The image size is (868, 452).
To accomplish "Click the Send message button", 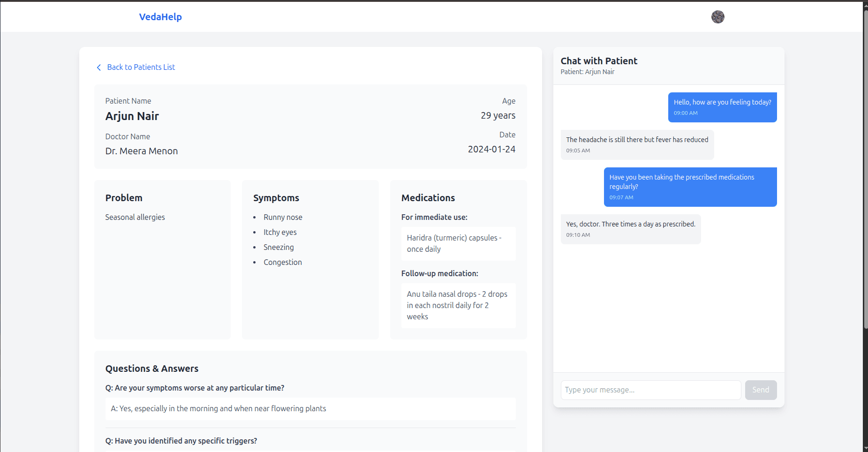I will point(761,390).
